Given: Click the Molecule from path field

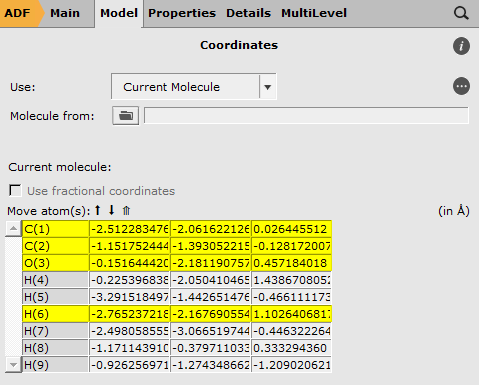Looking at the screenshot, I should pos(306,116).
